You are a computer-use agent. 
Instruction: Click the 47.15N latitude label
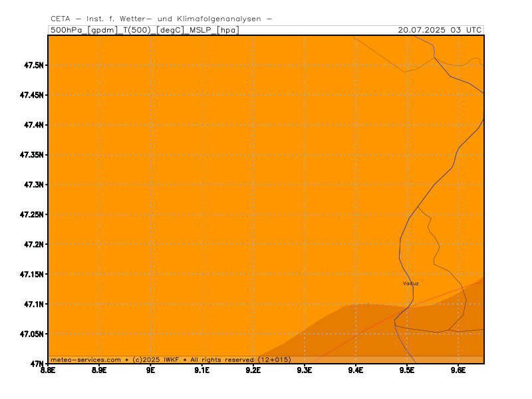pyautogui.click(x=32, y=274)
